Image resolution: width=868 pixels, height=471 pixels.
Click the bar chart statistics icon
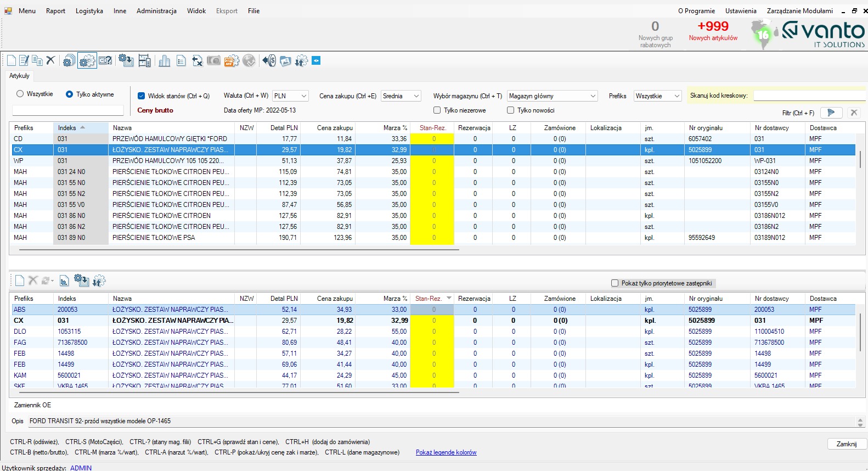click(x=164, y=61)
